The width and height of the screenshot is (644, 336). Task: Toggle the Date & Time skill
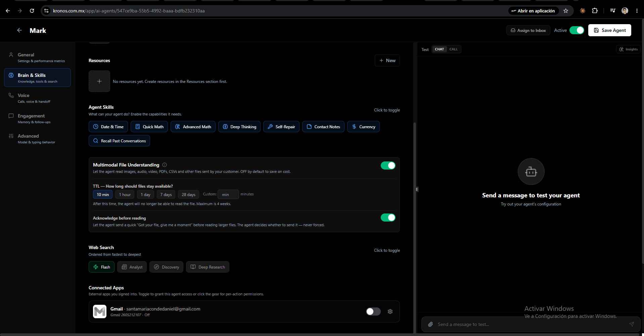click(x=108, y=127)
